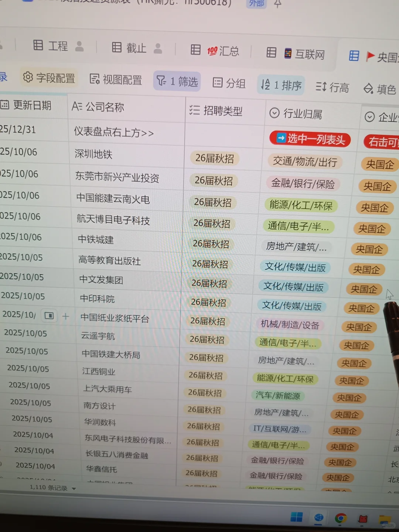Click the grid icon of the 工程 tab
This screenshot has width=399, height=532.
click(38, 45)
